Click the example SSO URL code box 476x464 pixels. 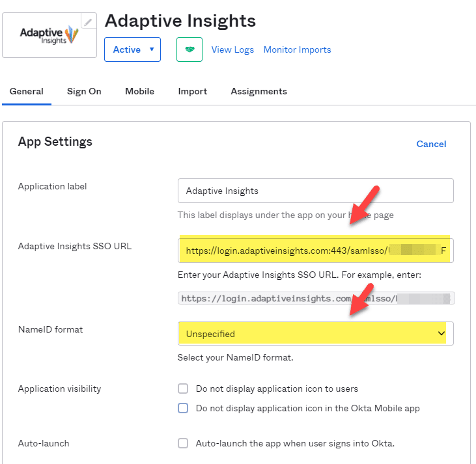click(315, 298)
